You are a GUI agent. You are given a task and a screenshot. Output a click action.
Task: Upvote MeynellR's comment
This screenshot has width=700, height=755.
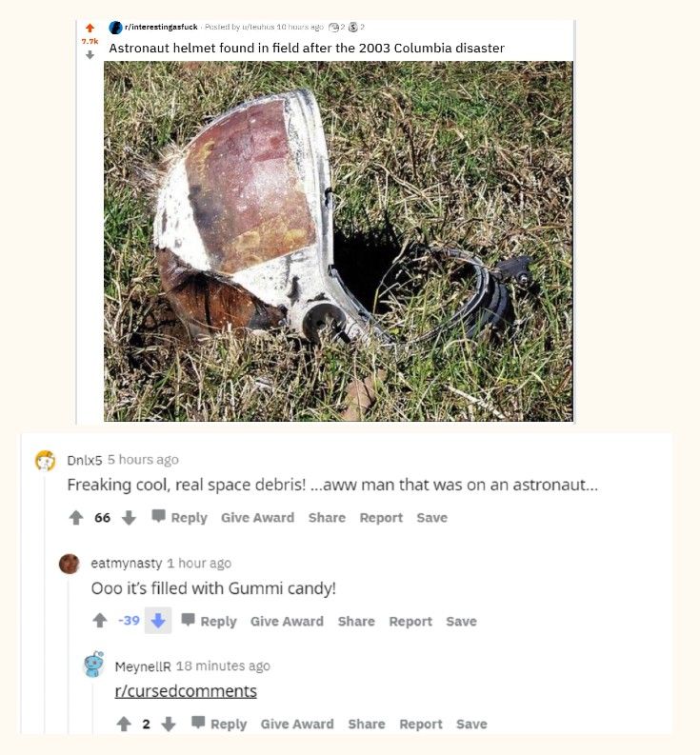click(x=124, y=724)
